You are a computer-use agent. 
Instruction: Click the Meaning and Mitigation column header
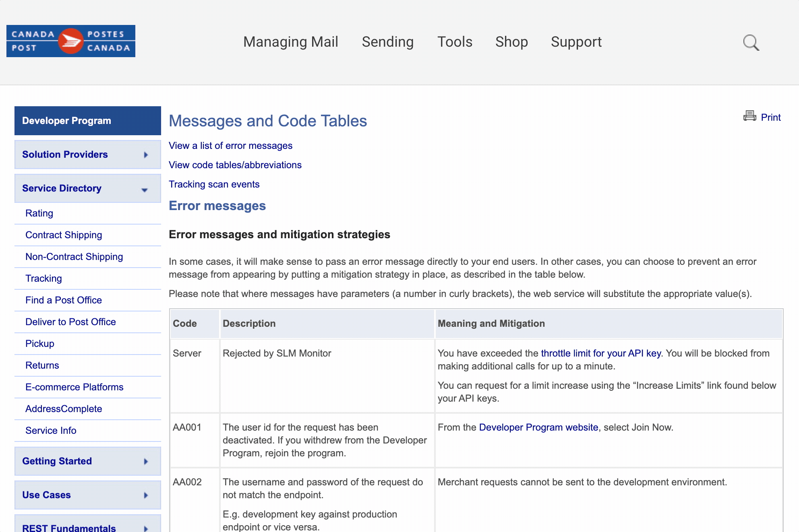pyautogui.click(x=609, y=324)
